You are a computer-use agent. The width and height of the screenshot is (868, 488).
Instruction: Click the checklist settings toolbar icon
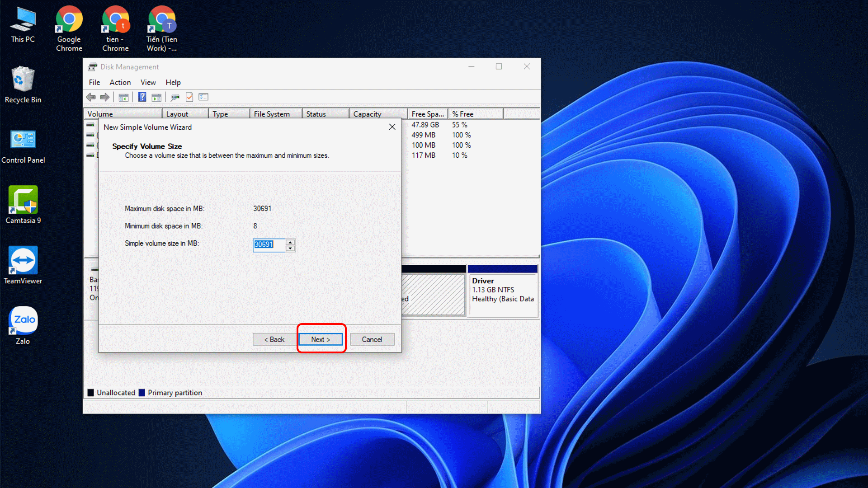(x=203, y=97)
